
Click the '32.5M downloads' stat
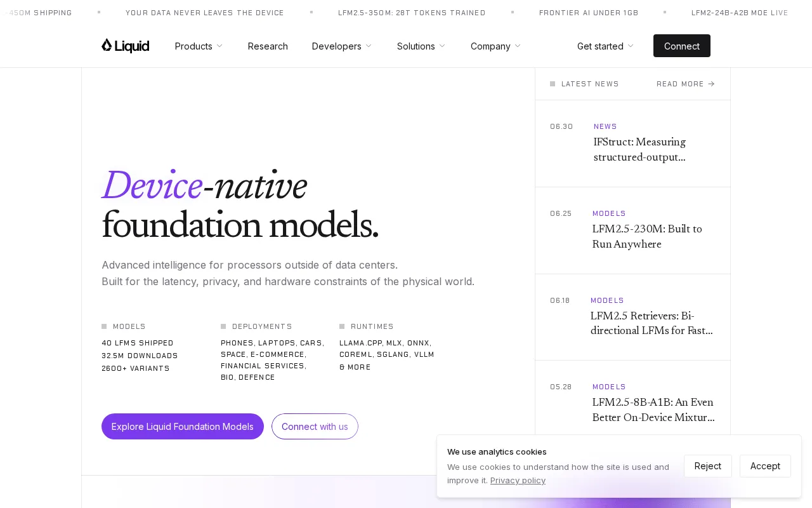(140, 356)
